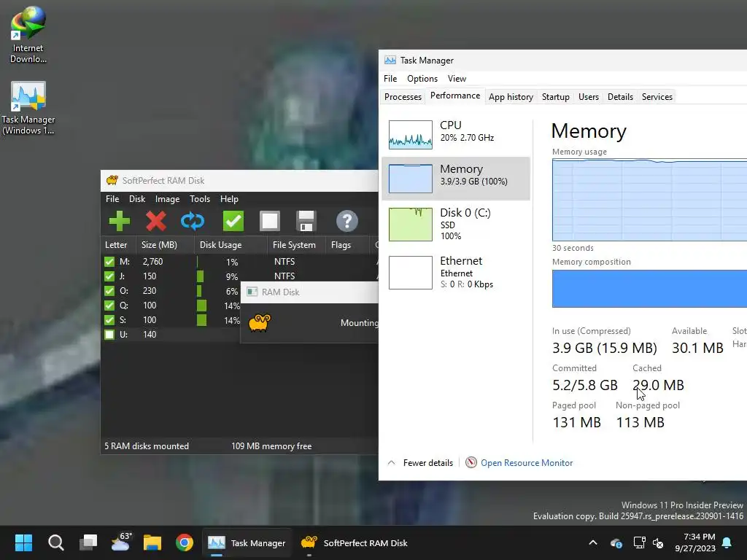Switch to the Processes tab
Viewport: 747px width, 560px height.
pos(403,97)
